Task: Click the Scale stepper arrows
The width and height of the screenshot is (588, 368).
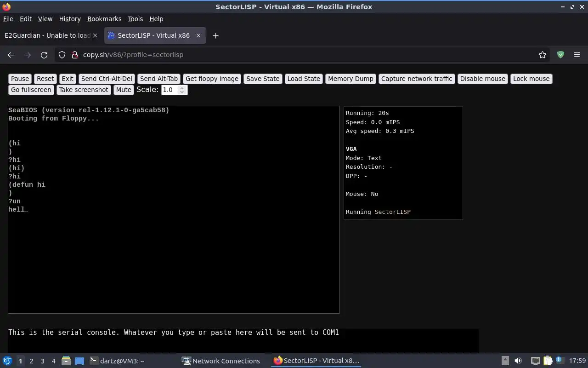Action: 182,90
